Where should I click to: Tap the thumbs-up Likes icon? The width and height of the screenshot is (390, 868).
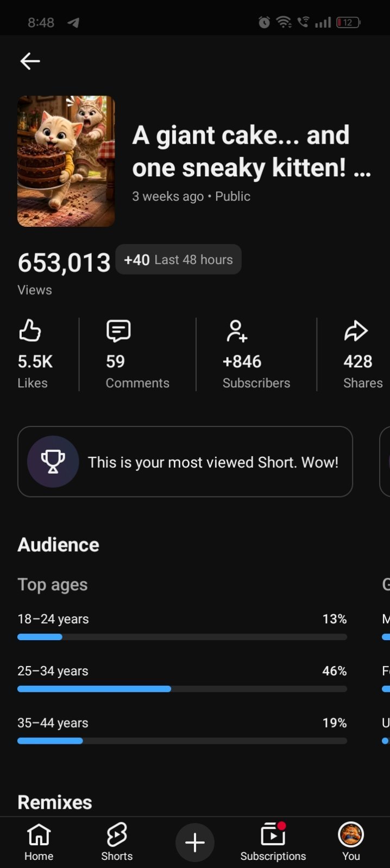(x=30, y=330)
